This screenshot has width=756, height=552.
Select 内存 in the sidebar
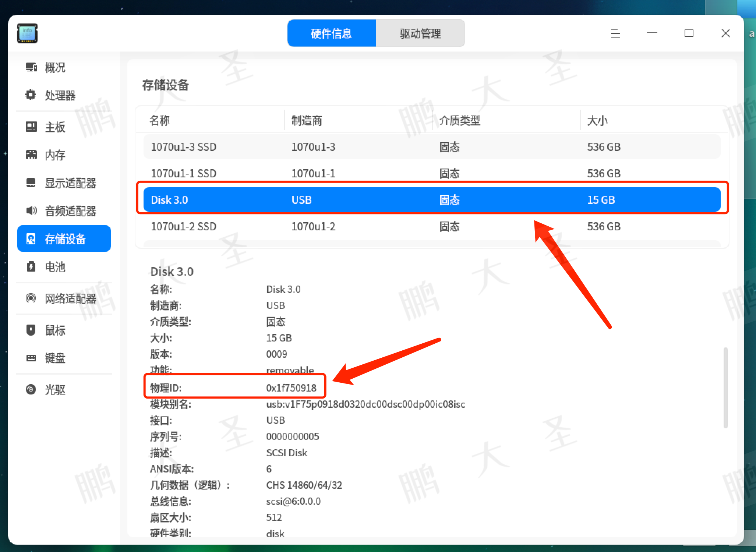click(x=64, y=155)
